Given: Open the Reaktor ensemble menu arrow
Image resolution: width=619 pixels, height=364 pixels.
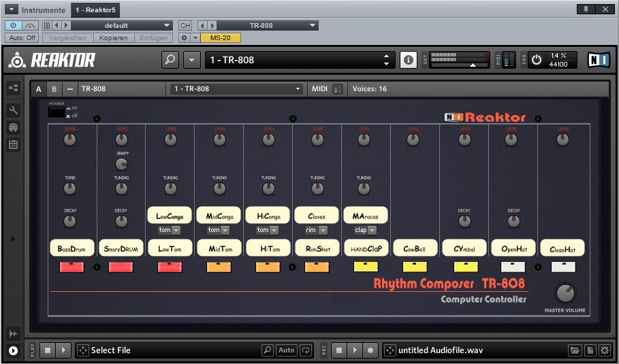Looking at the screenshot, I should coord(192,60).
